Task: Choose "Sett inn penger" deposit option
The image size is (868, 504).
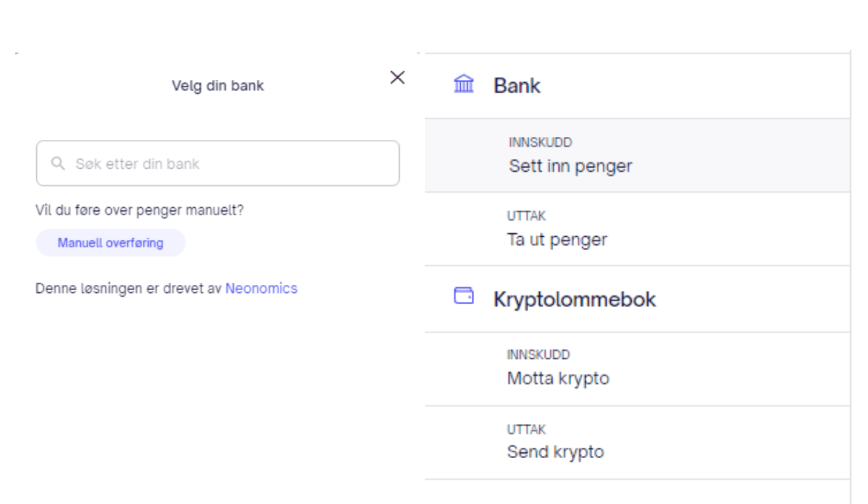Action: pyautogui.click(x=570, y=166)
